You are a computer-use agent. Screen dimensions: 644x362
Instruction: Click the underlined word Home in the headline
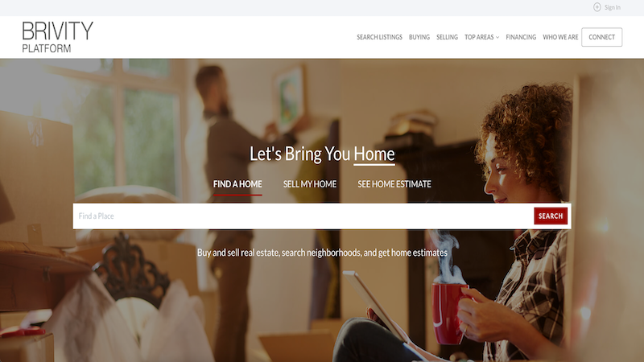pos(374,154)
